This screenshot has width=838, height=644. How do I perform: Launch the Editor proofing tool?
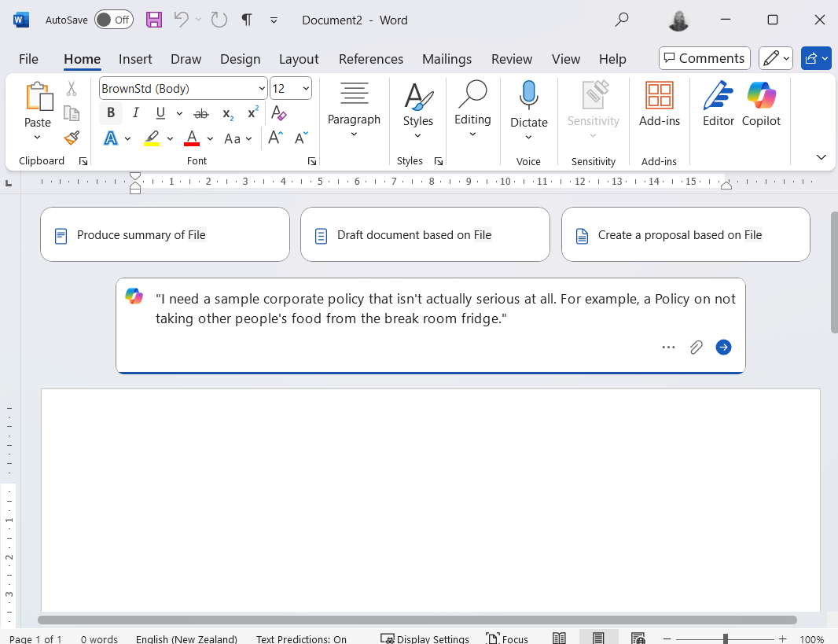[x=718, y=105]
